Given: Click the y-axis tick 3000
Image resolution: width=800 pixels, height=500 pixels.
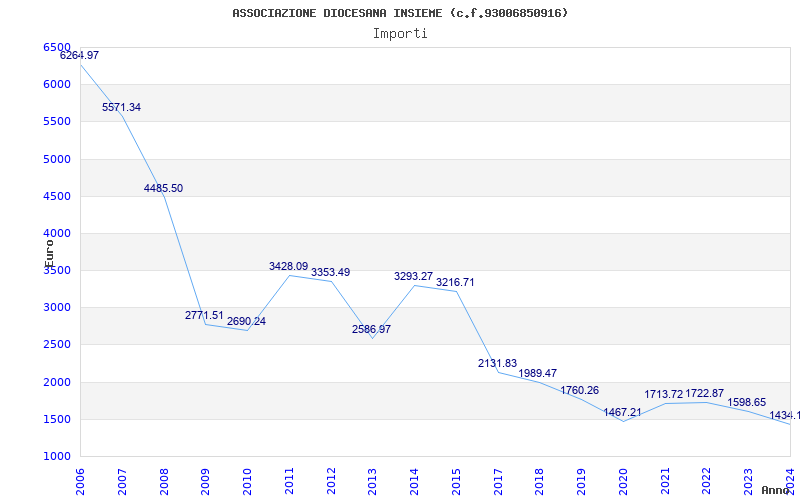Looking at the screenshot, I should coord(57,308).
